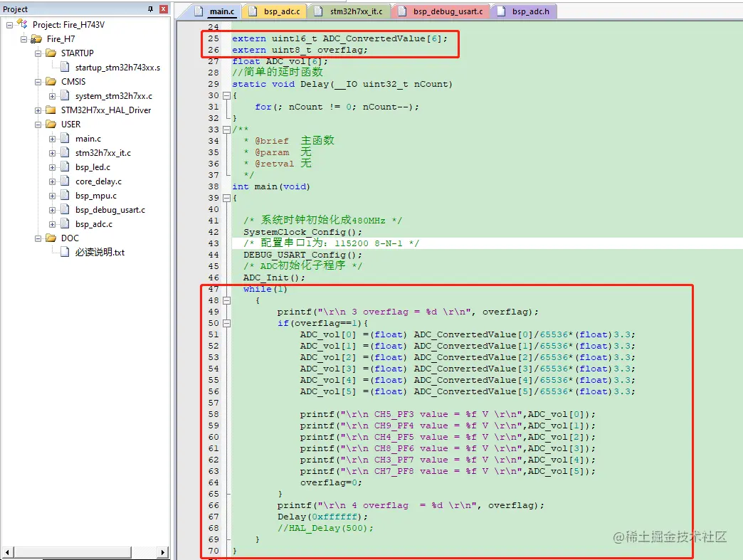Expand the bsp_adc.c file node in tree
The width and height of the screenshot is (743, 560).
(x=52, y=224)
